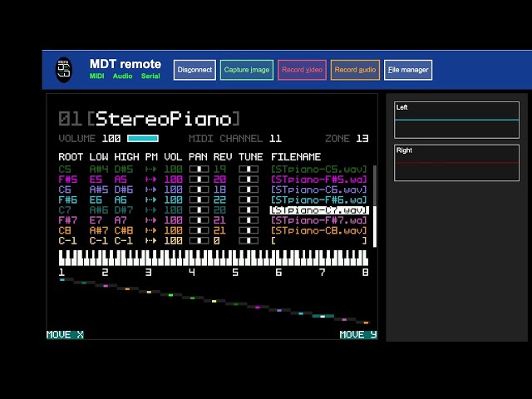The width and height of the screenshot is (532, 399).
Task: Select file STpiano-F#6.wav
Action: tap(319, 199)
